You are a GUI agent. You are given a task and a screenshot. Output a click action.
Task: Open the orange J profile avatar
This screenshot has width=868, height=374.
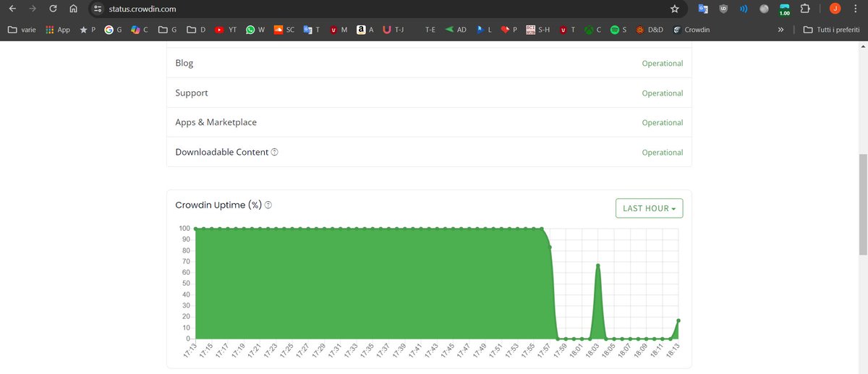[835, 9]
